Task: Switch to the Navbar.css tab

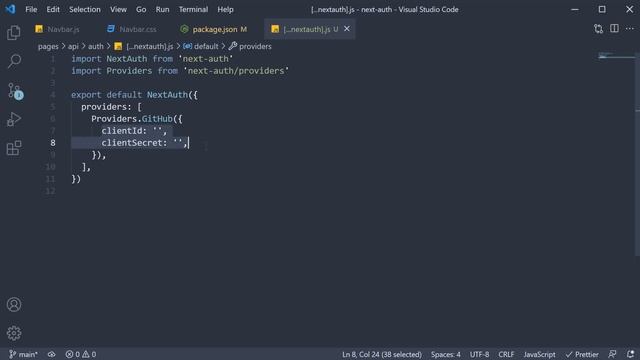Action: 133,29
